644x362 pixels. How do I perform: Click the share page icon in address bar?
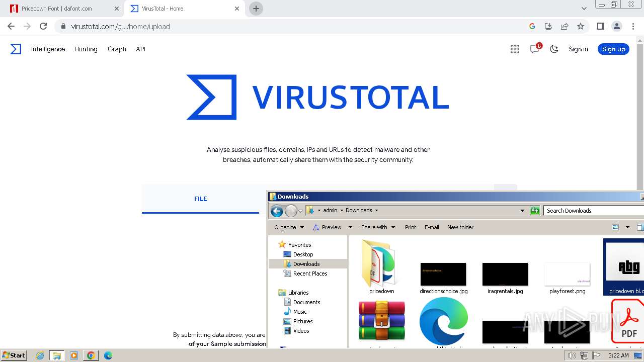[x=565, y=26]
